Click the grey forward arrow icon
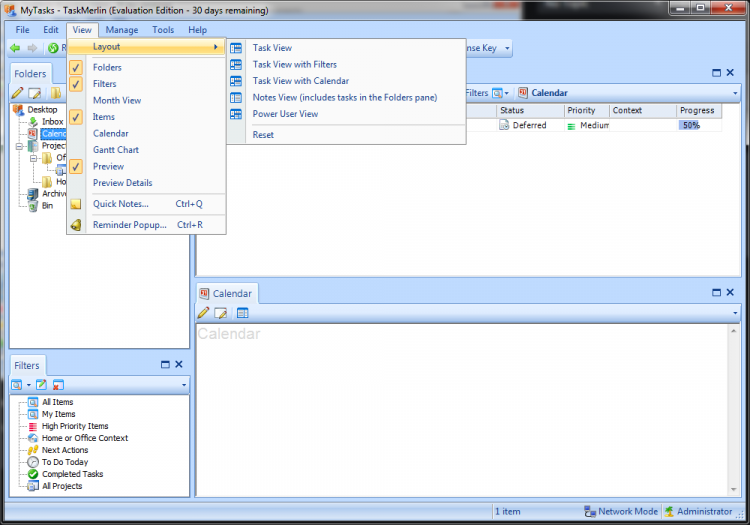This screenshot has height=525, width=750. coord(32,48)
